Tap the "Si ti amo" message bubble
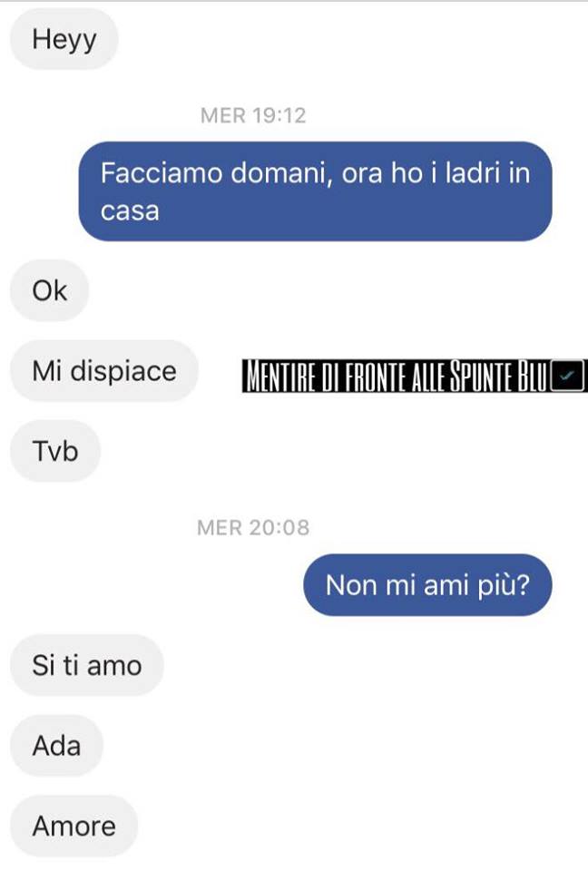 click(87, 665)
